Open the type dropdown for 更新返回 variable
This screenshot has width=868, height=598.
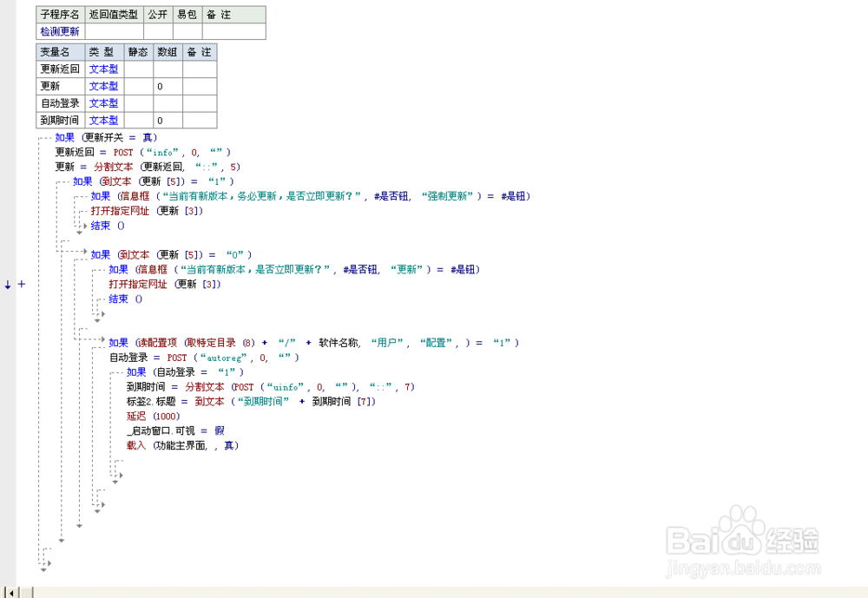[x=102, y=69]
